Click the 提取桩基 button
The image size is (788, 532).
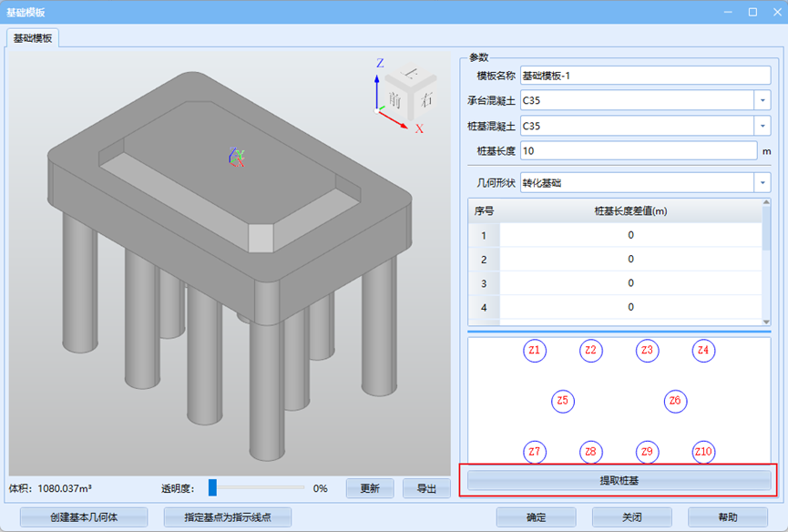point(619,480)
